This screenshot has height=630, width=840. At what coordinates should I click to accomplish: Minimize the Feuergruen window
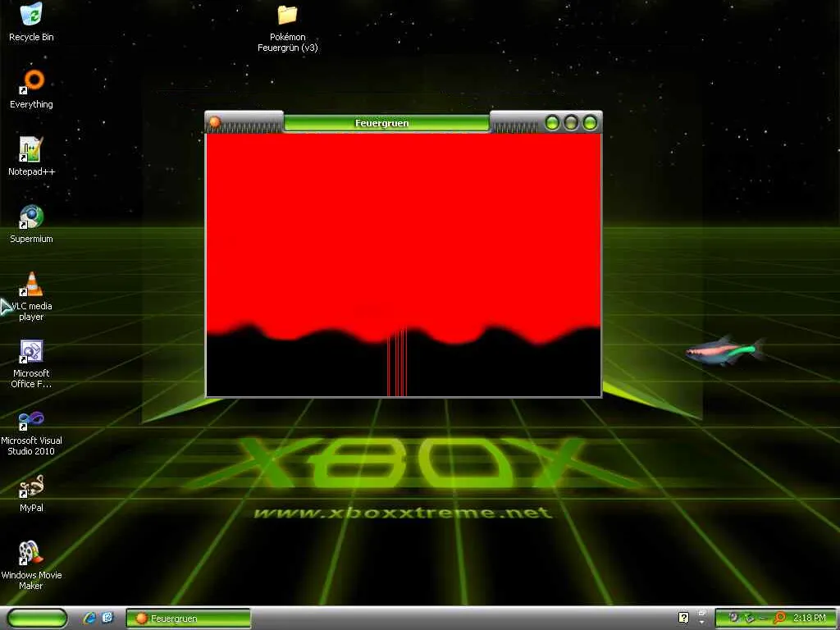(x=552, y=123)
